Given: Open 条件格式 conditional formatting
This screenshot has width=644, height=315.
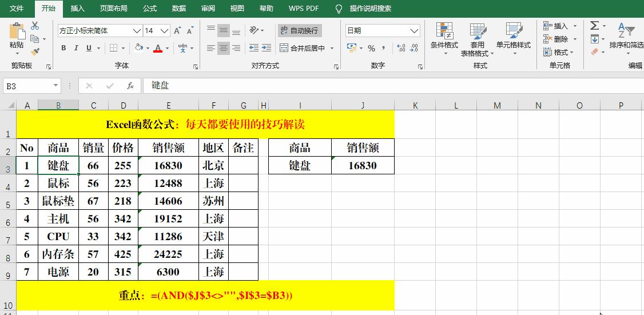Looking at the screenshot, I should pyautogui.click(x=444, y=39).
